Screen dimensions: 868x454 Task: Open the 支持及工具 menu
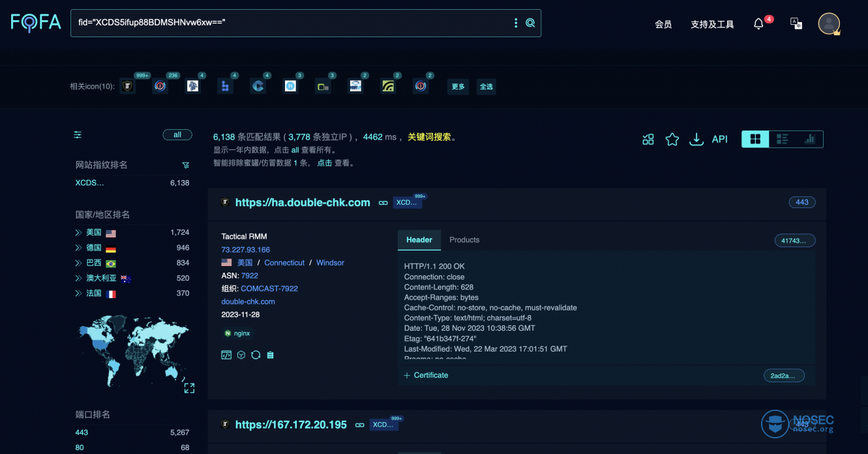point(712,24)
